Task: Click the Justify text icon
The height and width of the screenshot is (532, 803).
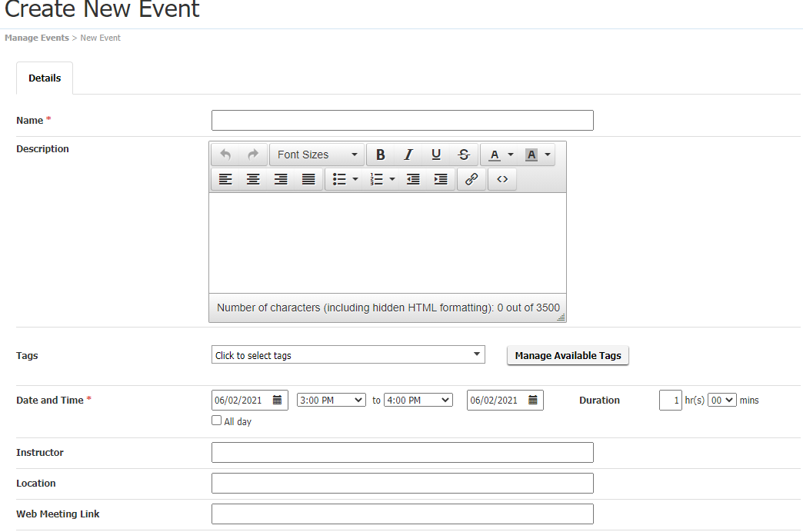Action: 308,179
